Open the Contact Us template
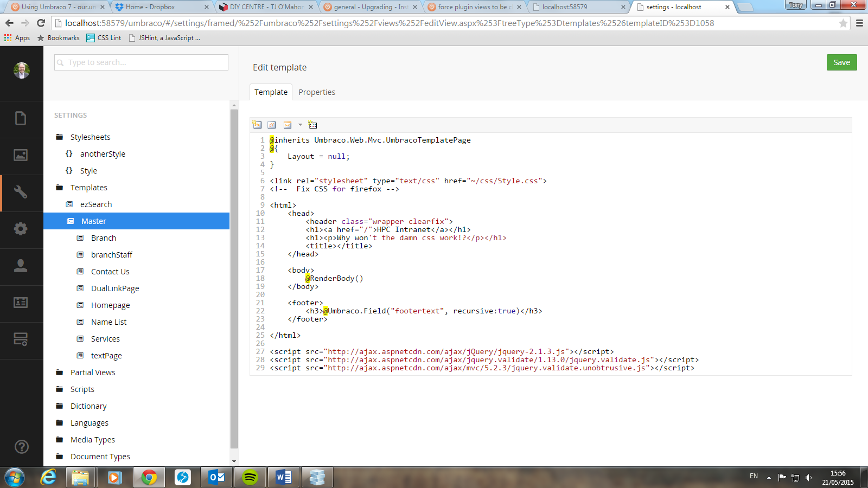The height and width of the screenshot is (488, 868). click(110, 272)
